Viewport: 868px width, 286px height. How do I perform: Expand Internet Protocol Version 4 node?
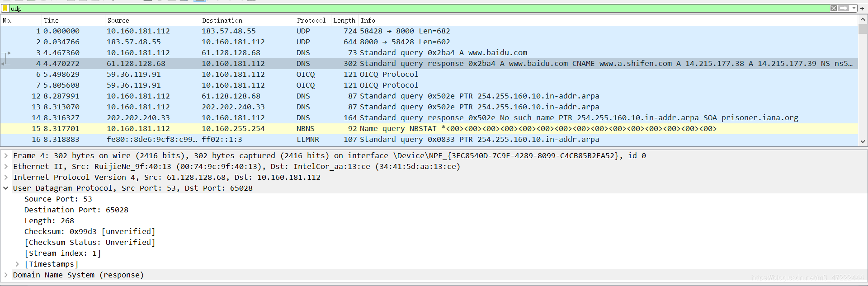point(6,177)
